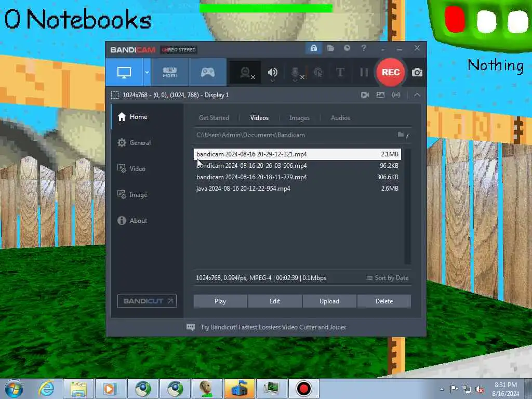Click image icon in status row
Image resolution: width=532 pixels, height=399 pixels.
click(x=380, y=95)
